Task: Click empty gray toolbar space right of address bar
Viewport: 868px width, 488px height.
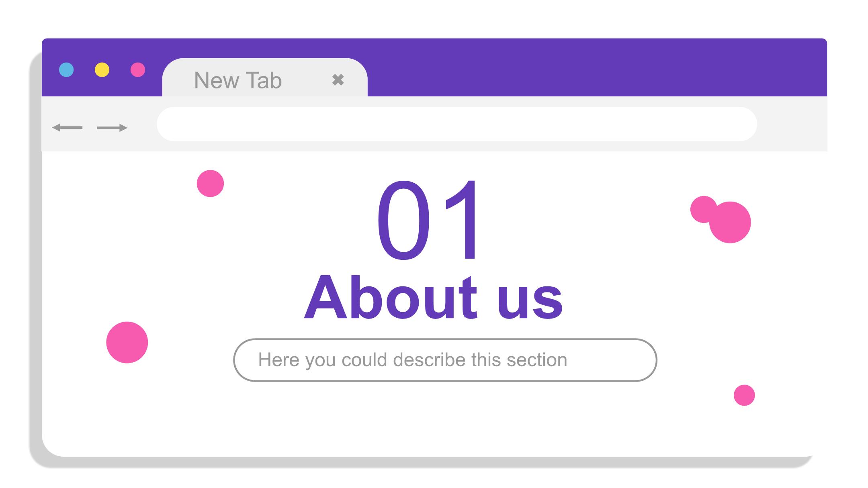Action: coord(792,124)
